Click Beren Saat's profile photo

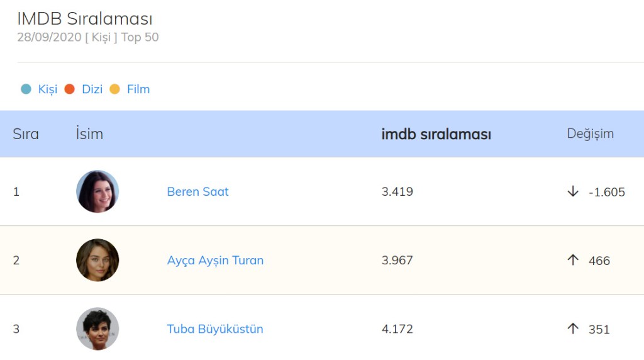[x=97, y=191]
